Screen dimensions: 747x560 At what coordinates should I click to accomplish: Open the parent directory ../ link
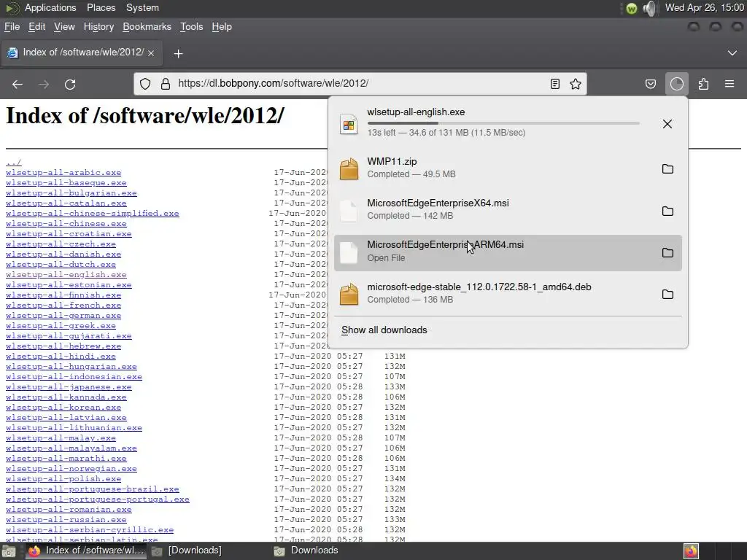pos(13,163)
